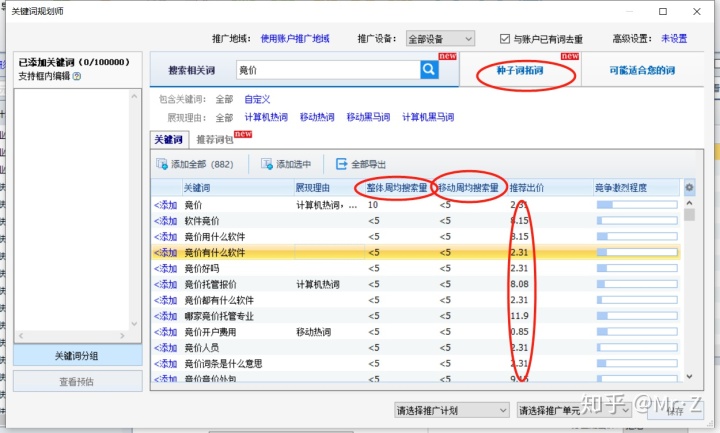Click the keyword table scroll-down arrow
720x433 pixels.
689,376
